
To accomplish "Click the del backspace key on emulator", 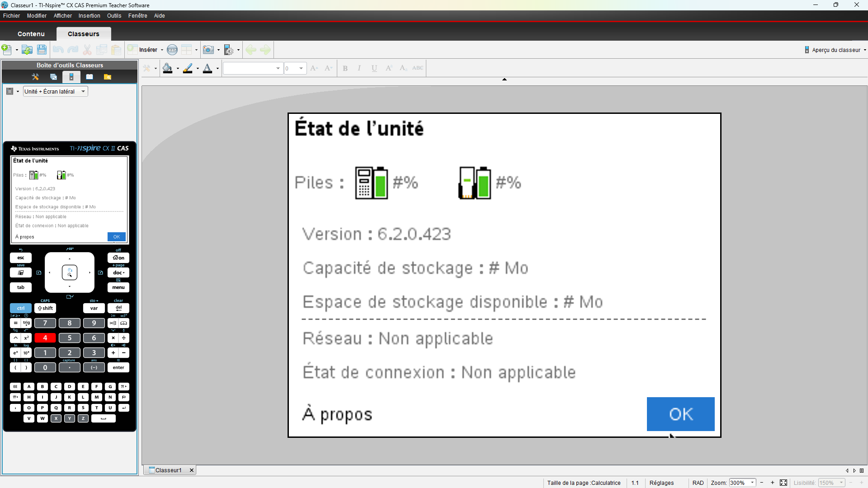I will click(x=118, y=308).
